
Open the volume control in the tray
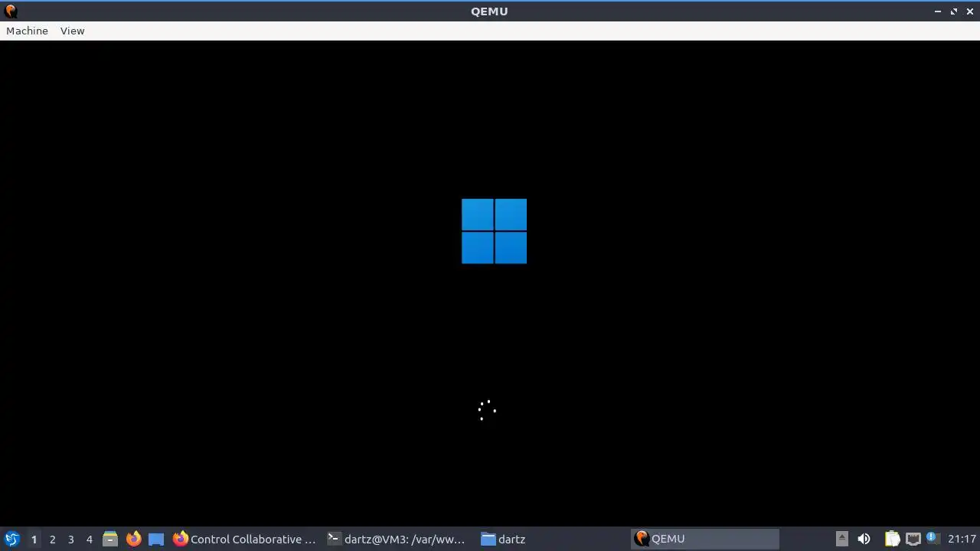coord(864,539)
